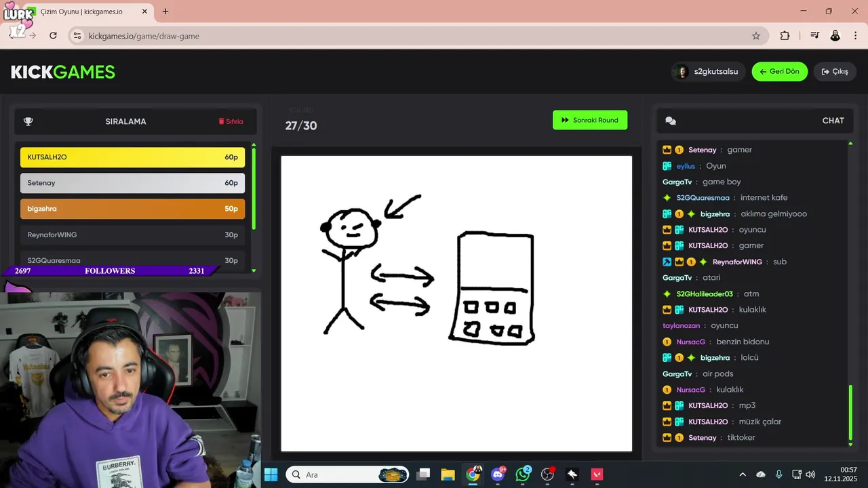Screen dimensions: 868x488
Task: Click the s2gkutsalsu avatar picture
Action: (x=682, y=71)
